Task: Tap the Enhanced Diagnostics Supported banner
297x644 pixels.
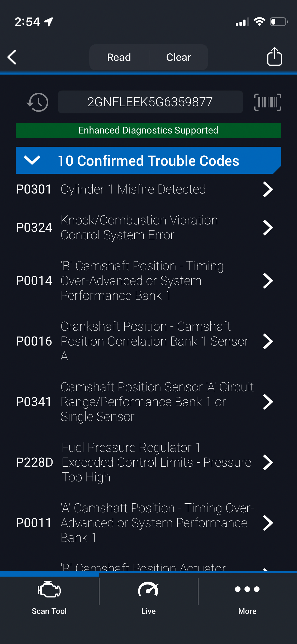Action: point(148,130)
